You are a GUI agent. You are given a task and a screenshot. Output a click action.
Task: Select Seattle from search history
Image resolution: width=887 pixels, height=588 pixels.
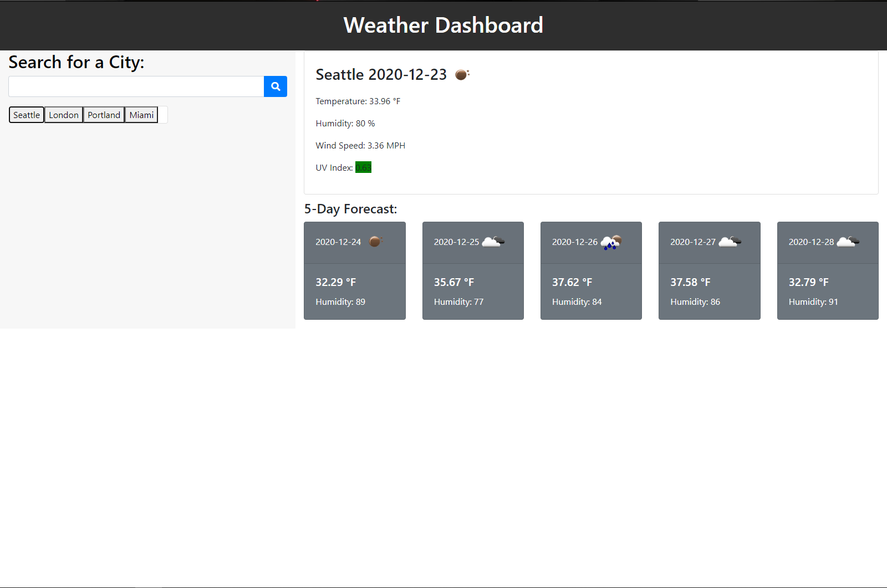[x=27, y=115]
